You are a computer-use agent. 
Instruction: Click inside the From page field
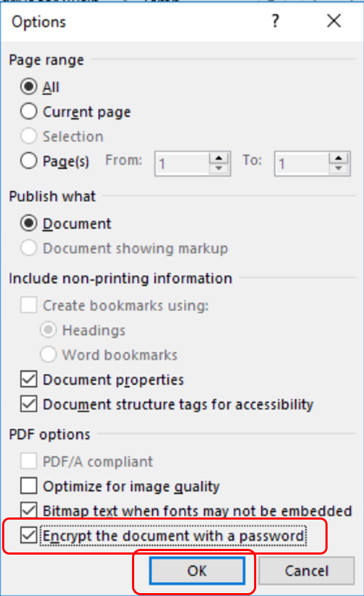(x=183, y=163)
